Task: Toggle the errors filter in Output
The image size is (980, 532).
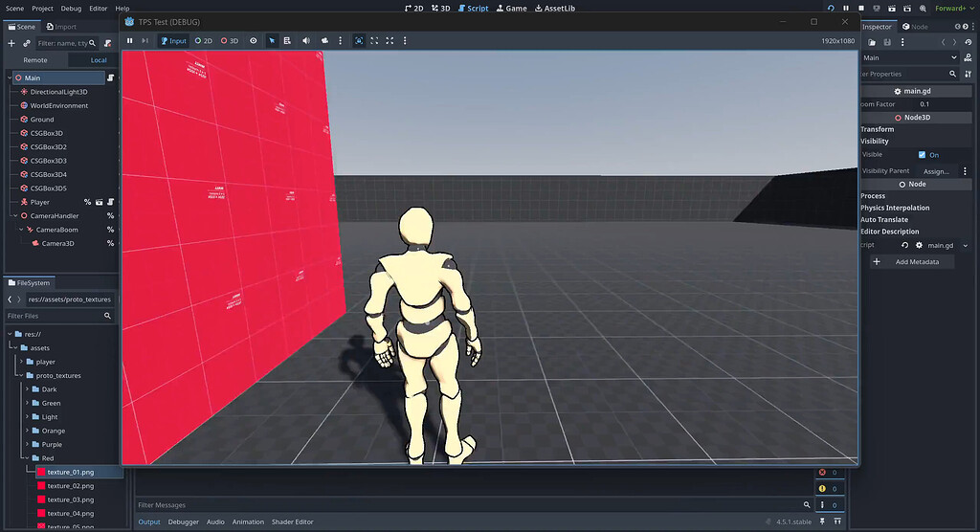Action: (x=830, y=472)
